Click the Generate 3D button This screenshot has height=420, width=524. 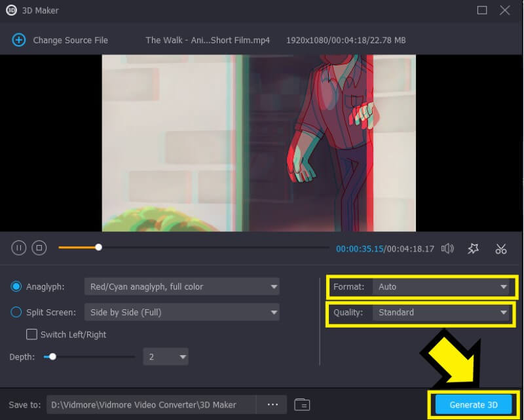coord(473,405)
